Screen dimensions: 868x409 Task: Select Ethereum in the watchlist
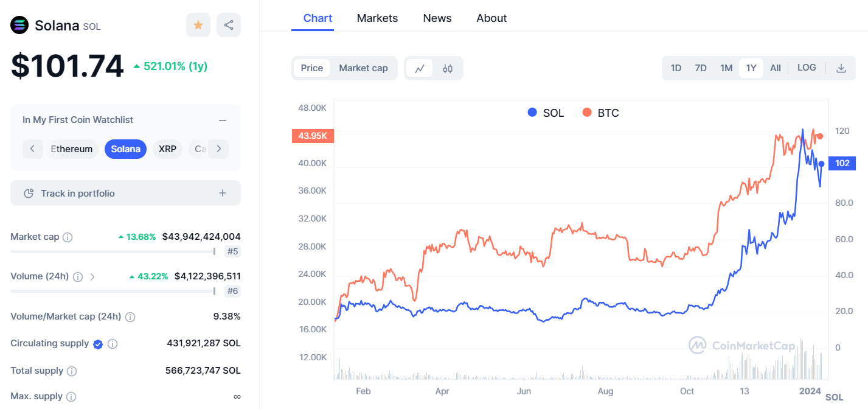72,149
